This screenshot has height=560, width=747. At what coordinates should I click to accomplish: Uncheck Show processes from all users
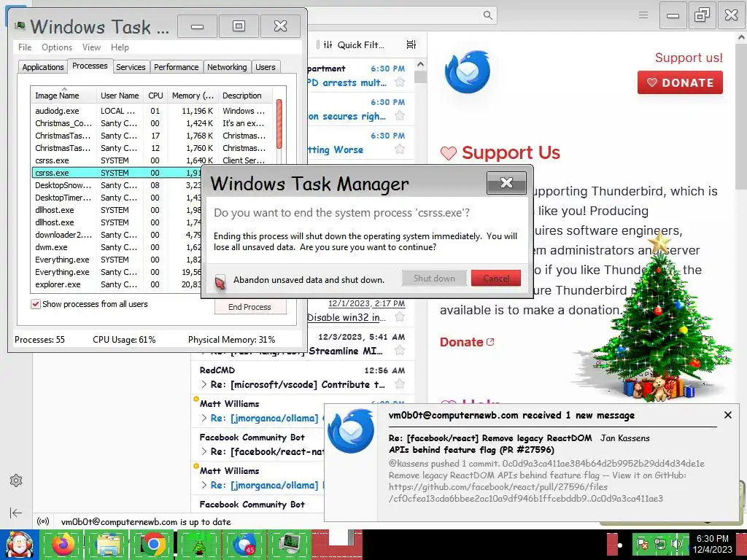tap(36, 304)
